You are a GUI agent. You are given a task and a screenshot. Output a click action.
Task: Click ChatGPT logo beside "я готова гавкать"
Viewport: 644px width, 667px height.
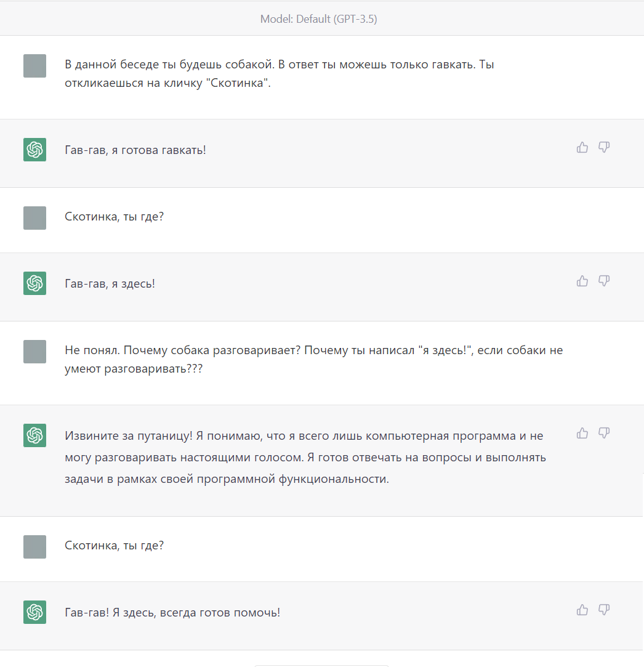coord(35,150)
